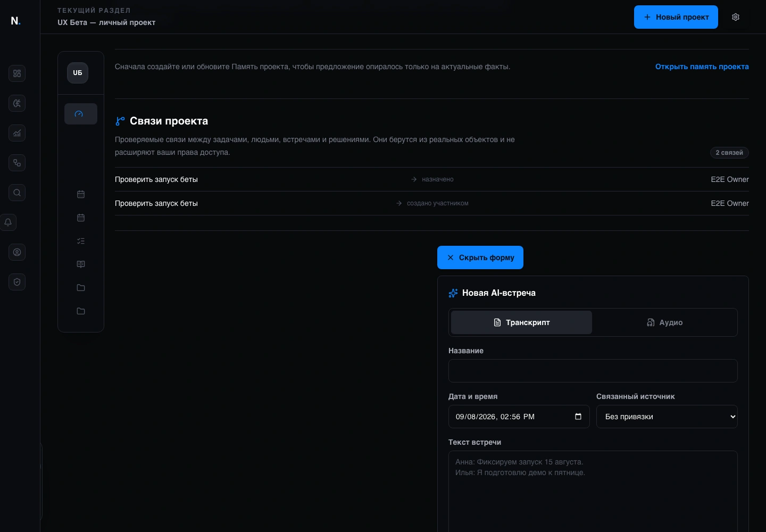Open notifications via the bell icon
Image resolution: width=766 pixels, height=532 pixels.
point(9,222)
